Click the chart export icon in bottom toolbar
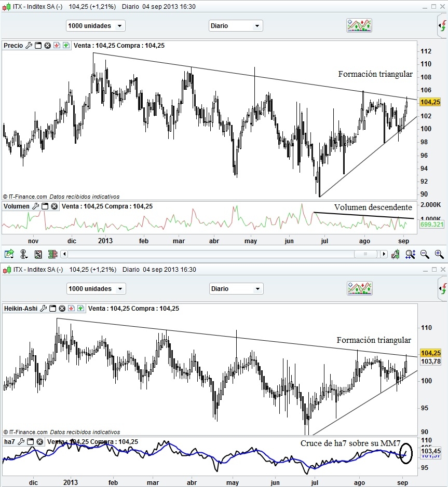The width and height of the screenshot is (448, 487). click(x=9, y=254)
